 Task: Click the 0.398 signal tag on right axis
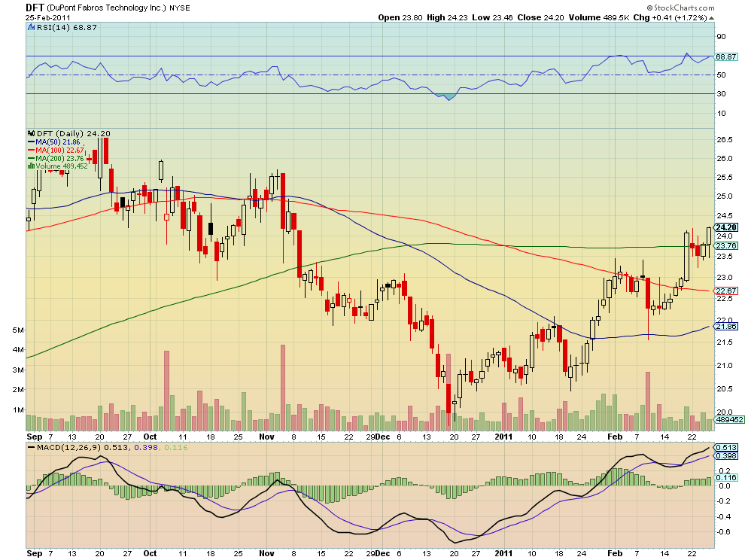[726, 456]
